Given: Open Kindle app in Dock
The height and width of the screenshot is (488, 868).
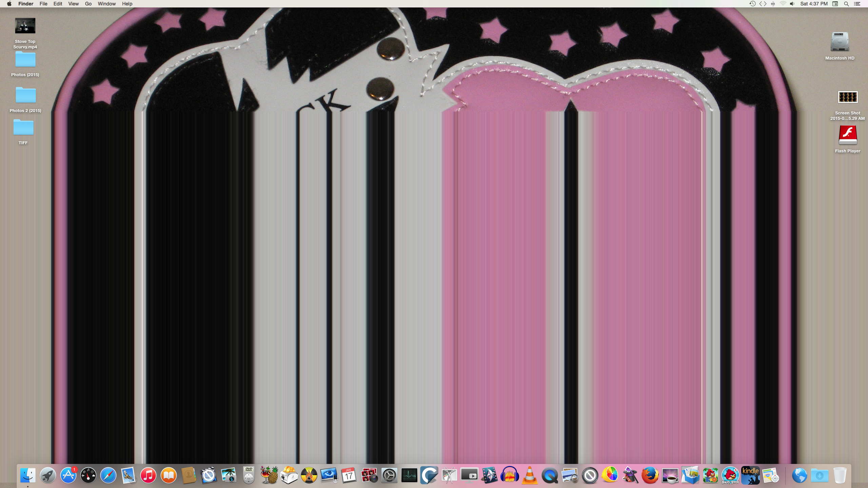Looking at the screenshot, I should click(751, 475).
